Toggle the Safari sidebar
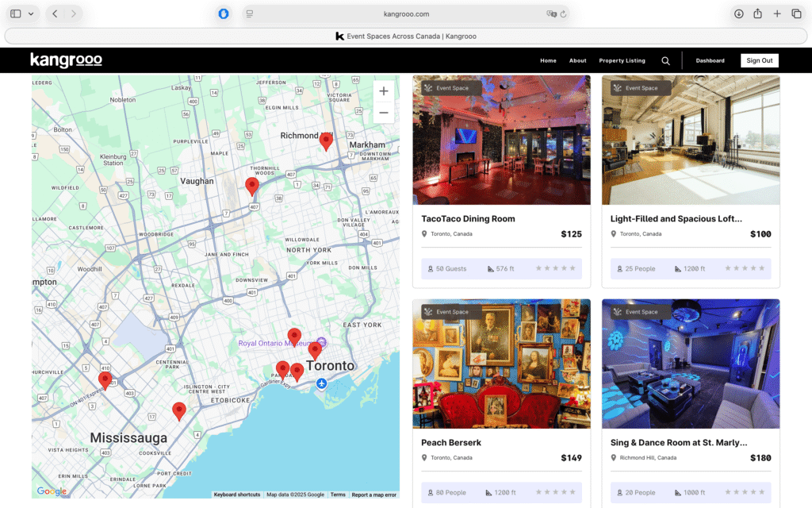Viewport: 812px width, 508px height. click(x=16, y=13)
